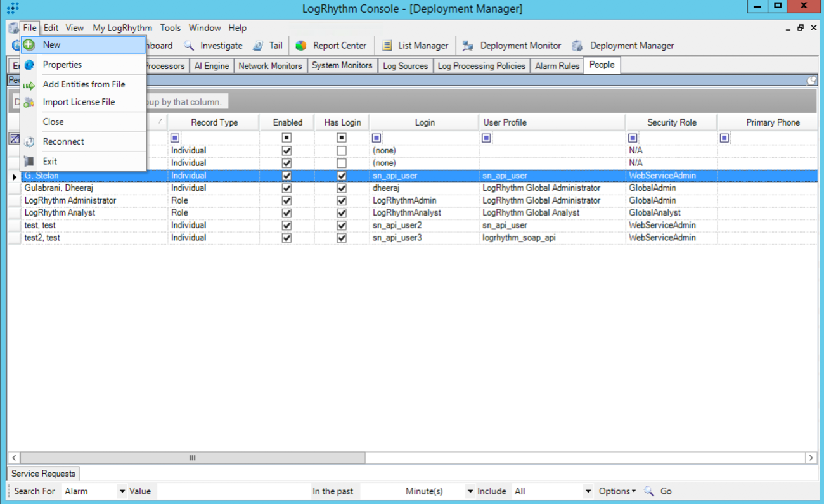
Task: Click the Go search button
Action: point(666,491)
